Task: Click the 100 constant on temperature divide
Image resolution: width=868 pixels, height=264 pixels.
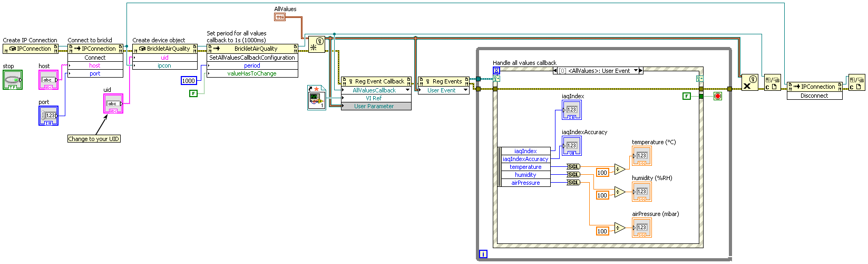Action: pyautogui.click(x=602, y=173)
